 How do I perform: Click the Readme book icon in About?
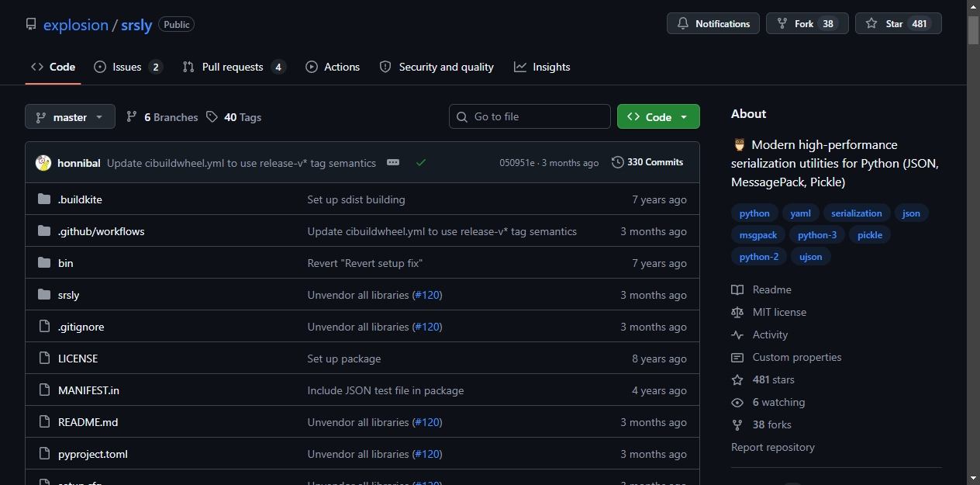[737, 289]
